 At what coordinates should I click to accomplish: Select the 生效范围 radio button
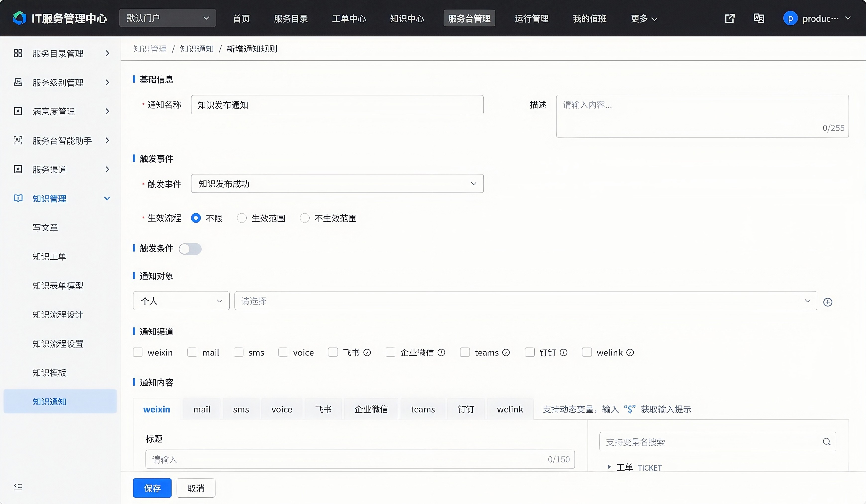point(242,218)
